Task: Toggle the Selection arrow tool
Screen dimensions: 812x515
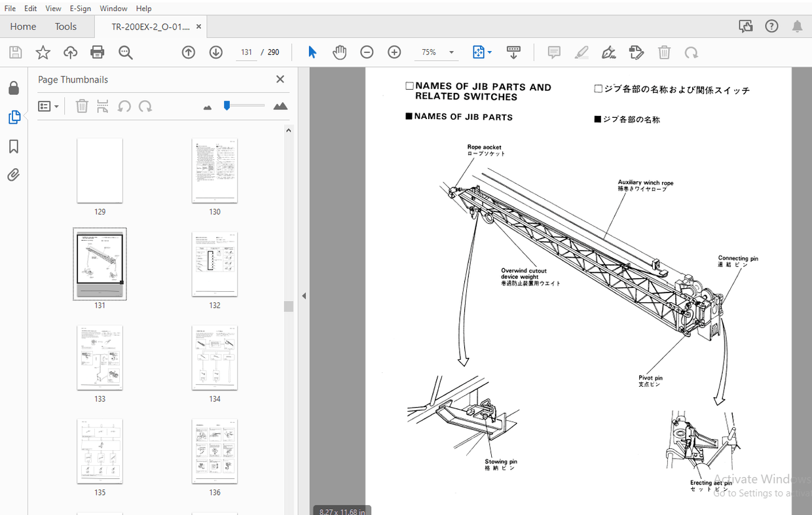Action: coord(312,52)
